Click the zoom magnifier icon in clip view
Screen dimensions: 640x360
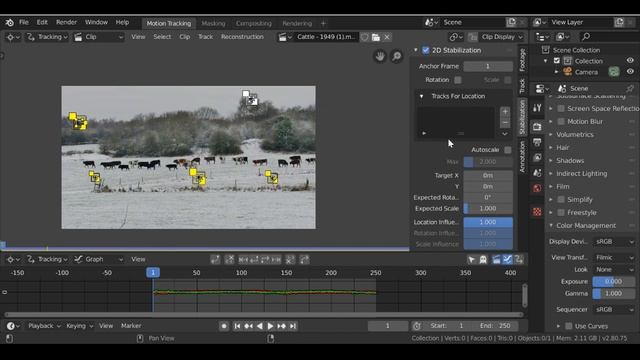pos(396,56)
